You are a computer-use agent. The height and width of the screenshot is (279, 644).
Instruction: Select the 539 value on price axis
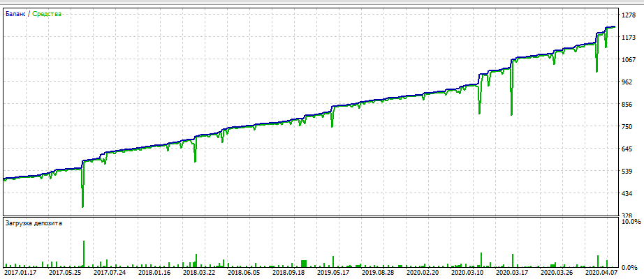[627, 171]
